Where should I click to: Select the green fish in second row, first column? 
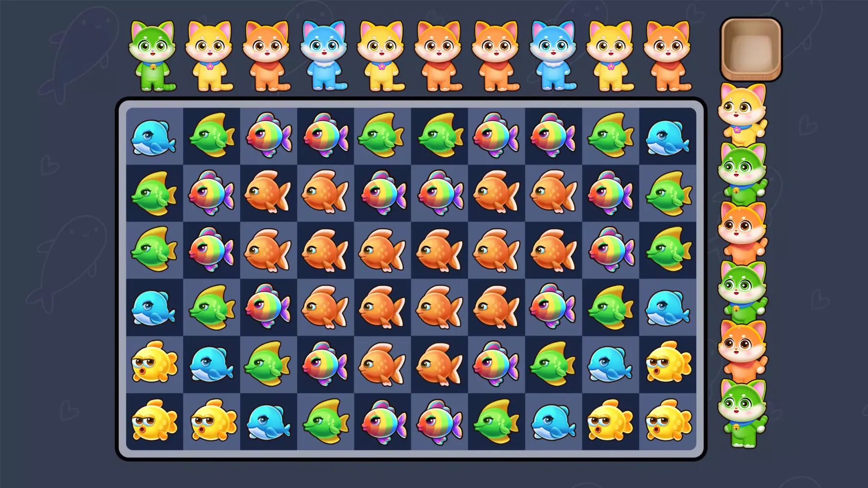pyautogui.click(x=154, y=193)
